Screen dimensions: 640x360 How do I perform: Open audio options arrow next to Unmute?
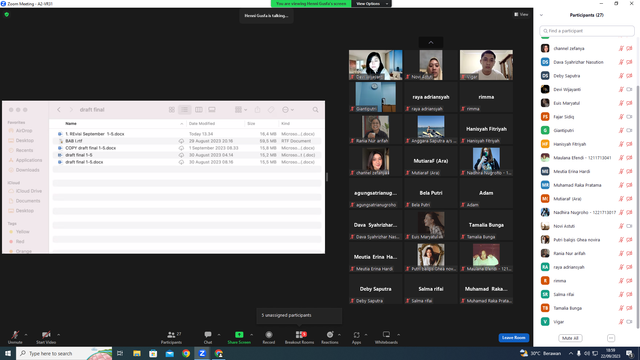coord(26,335)
